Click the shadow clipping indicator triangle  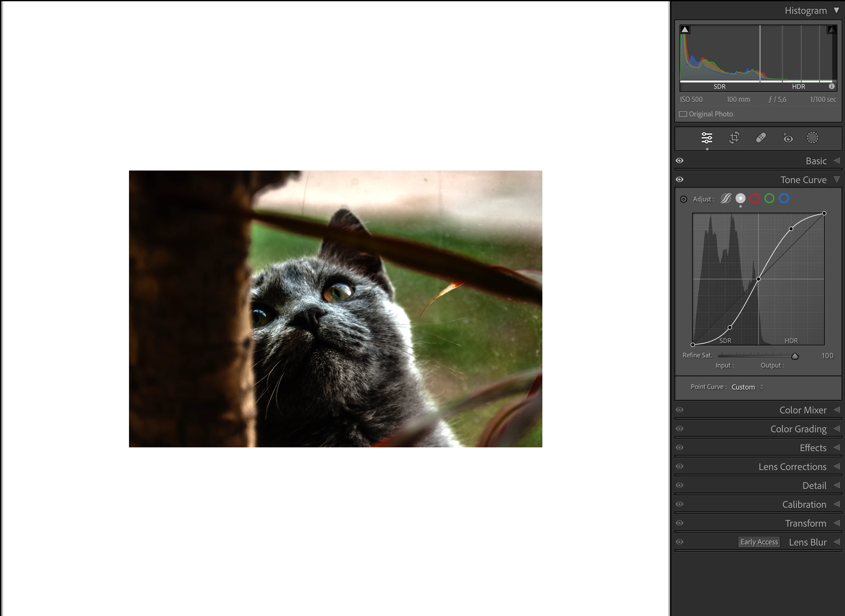click(685, 30)
